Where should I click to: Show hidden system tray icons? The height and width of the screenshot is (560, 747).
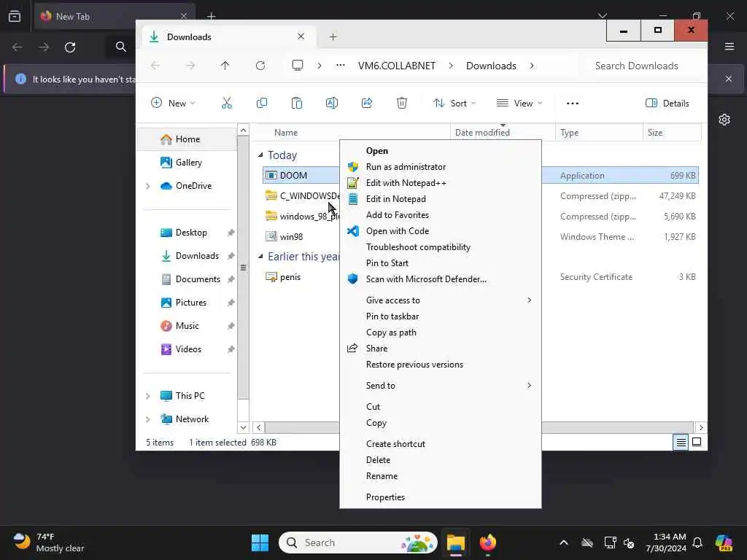pyautogui.click(x=564, y=542)
